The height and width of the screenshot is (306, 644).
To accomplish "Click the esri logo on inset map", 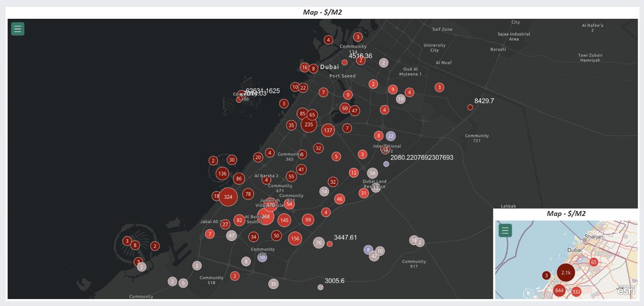I will pos(625,290).
